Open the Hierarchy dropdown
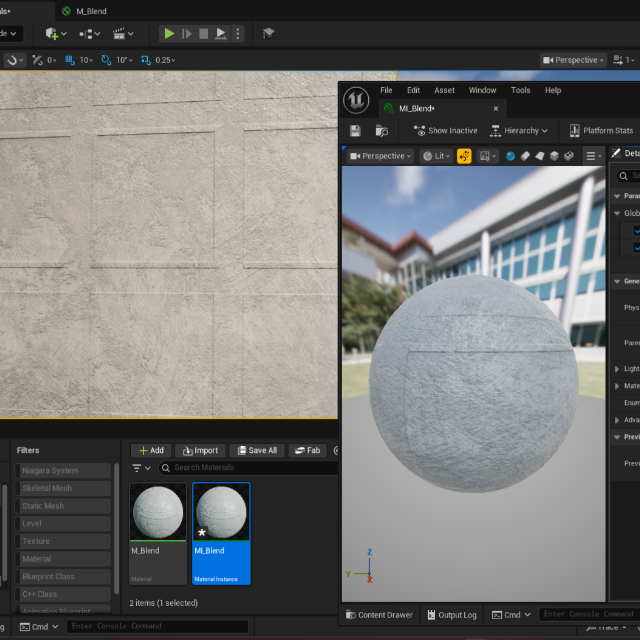 [519, 131]
